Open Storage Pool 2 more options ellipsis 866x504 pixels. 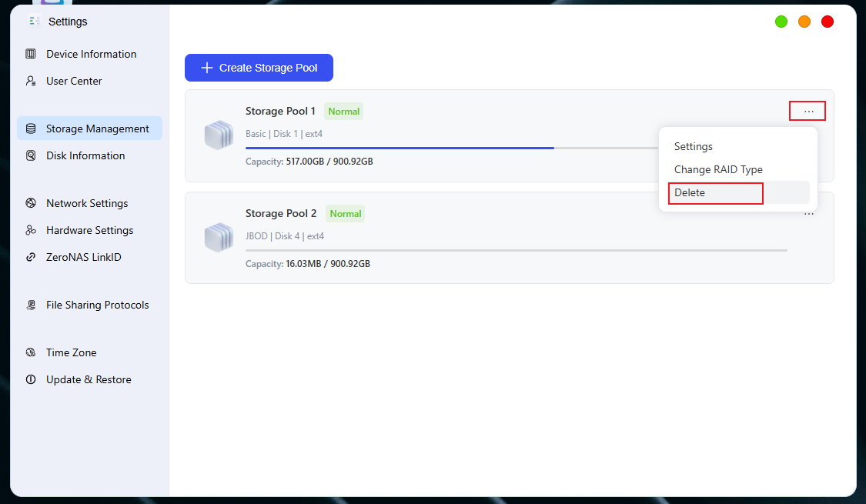(x=808, y=214)
